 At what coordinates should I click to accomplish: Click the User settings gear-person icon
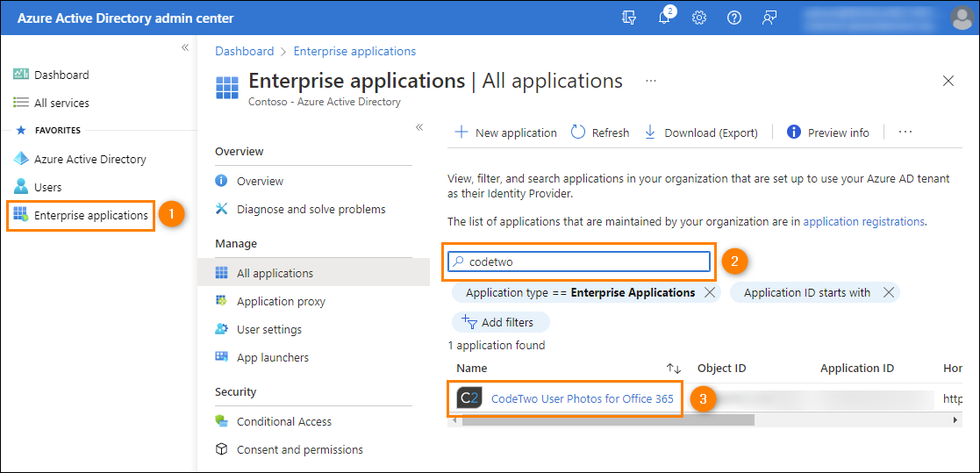pos(221,329)
